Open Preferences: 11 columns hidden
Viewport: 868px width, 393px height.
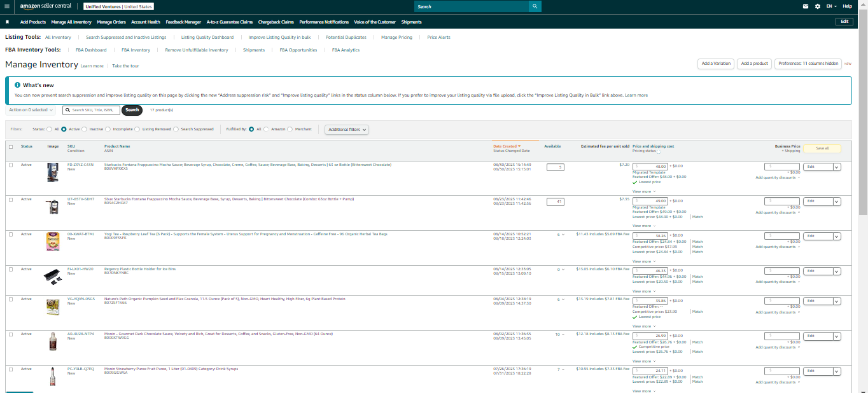click(808, 64)
